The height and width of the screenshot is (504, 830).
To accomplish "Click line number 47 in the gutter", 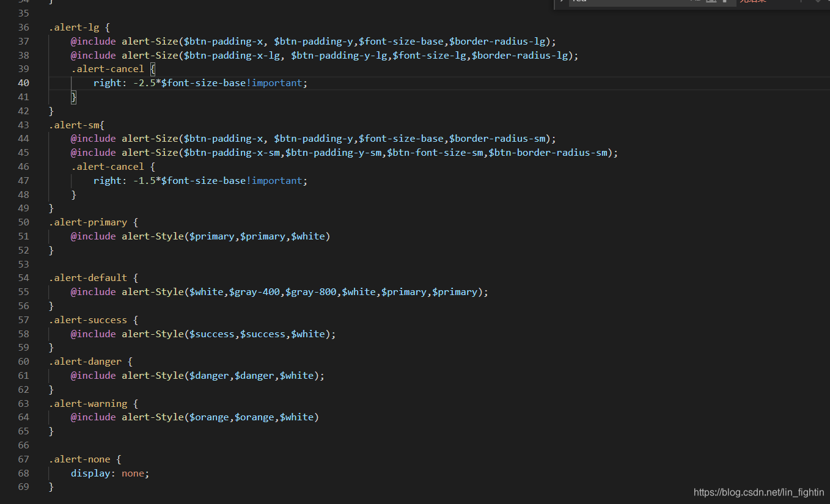I will pos(23,181).
